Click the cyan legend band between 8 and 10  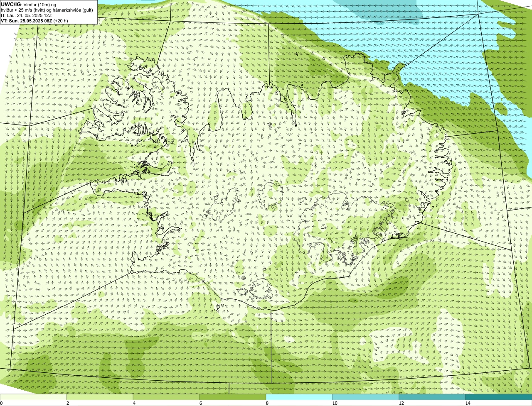(299, 397)
